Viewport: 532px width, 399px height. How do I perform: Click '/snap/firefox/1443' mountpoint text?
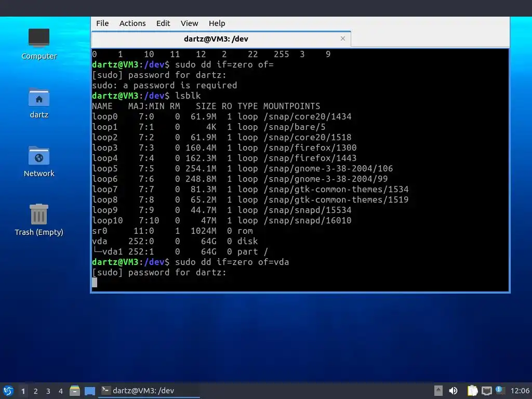[x=310, y=158]
